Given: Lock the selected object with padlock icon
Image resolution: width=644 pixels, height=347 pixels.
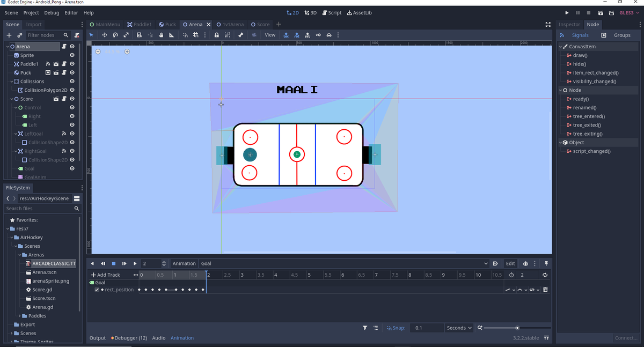Looking at the screenshot, I should pyautogui.click(x=216, y=35).
